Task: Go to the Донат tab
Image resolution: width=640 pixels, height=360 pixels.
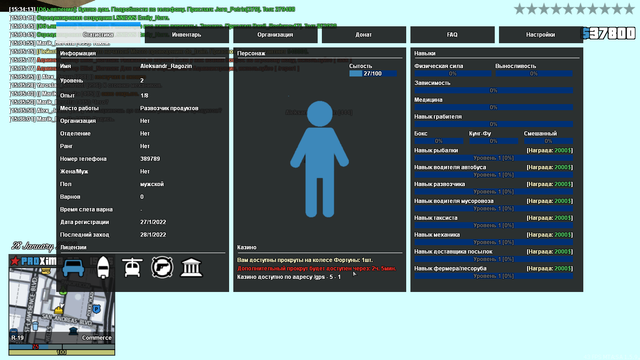Action: coord(364,35)
